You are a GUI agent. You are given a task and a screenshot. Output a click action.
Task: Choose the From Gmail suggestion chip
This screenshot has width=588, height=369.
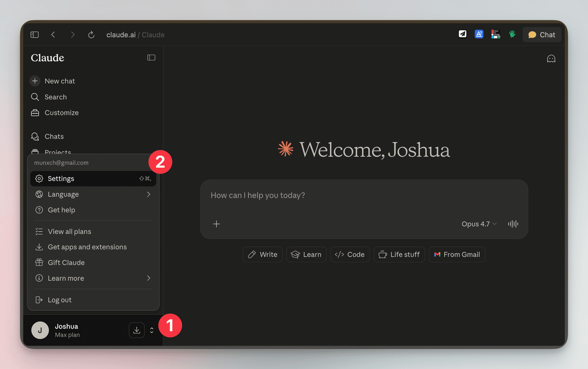tap(457, 254)
